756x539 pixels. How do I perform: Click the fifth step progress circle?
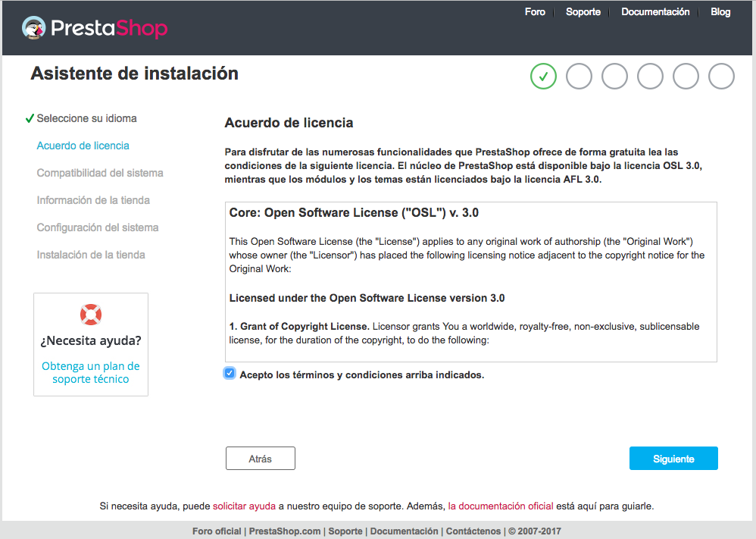click(x=686, y=76)
